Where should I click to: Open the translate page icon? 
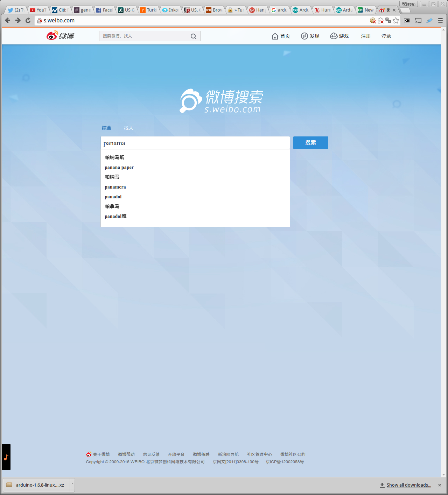pos(388,21)
